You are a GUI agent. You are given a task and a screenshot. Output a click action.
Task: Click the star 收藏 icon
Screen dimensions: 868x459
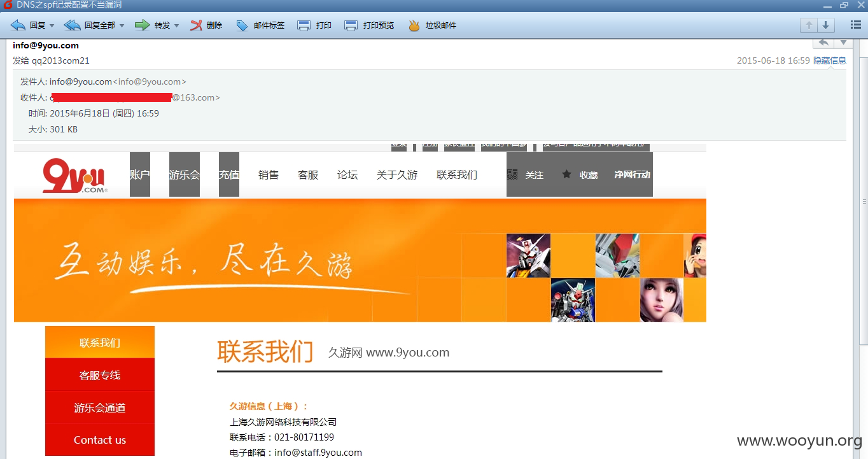pyautogui.click(x=566, y=174)
